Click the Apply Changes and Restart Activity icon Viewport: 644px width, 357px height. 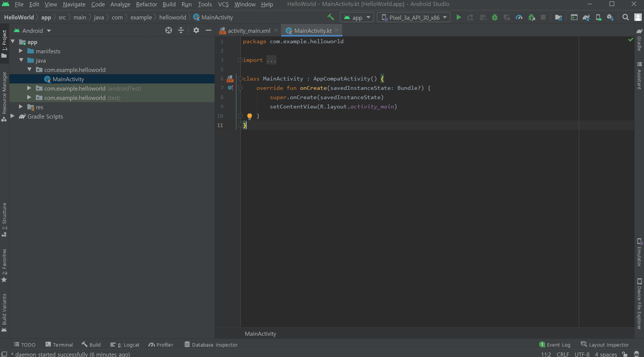(x=471, y=17)
